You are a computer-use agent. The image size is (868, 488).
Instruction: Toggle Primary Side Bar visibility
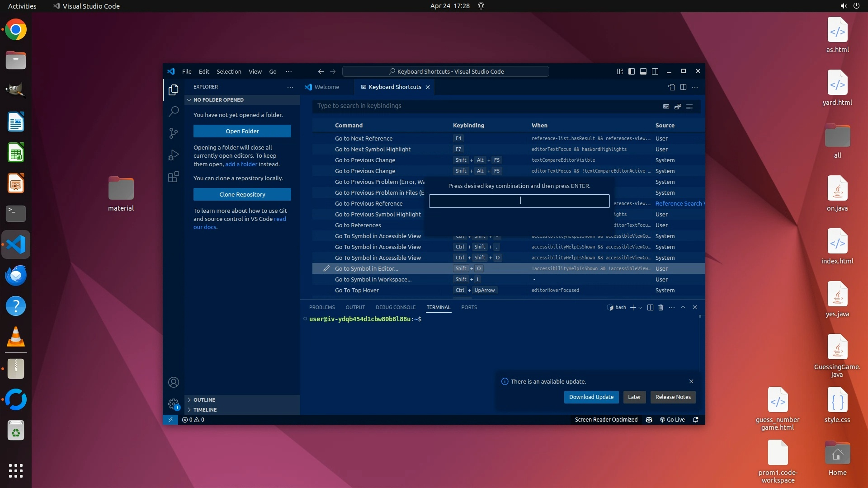pos(632,71)
